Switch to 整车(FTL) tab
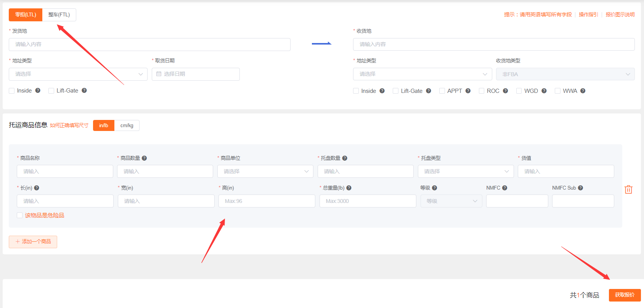The height and width of the screenshot is (308, 644). (x=59, y=15)
